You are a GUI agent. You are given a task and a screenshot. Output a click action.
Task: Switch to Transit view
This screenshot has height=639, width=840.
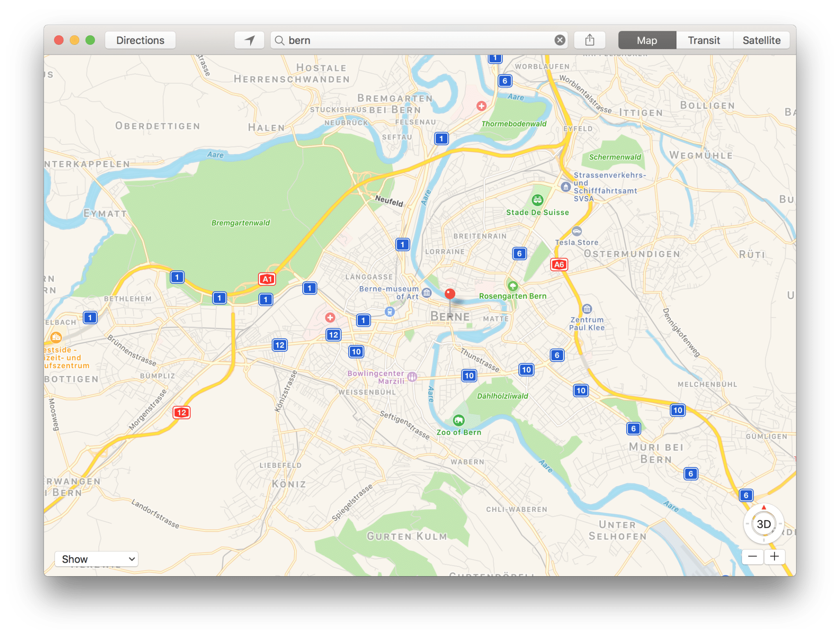click(x=704, y=40)
